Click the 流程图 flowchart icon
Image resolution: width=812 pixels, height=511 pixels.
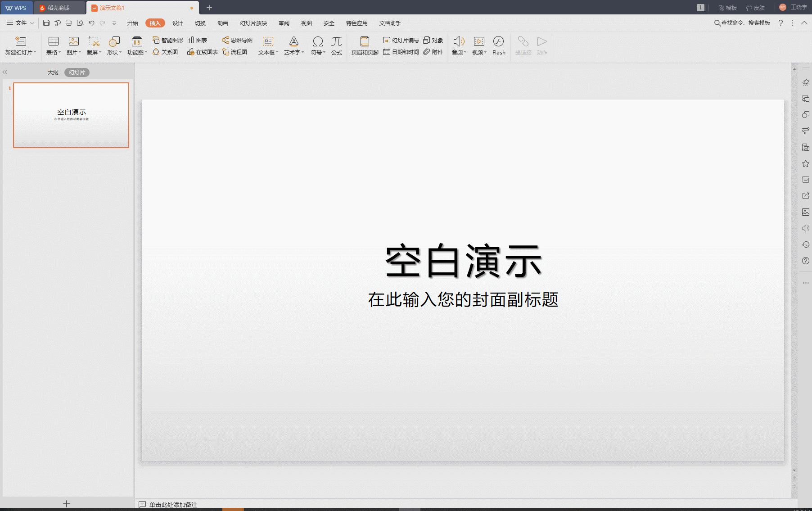[235, 52]
